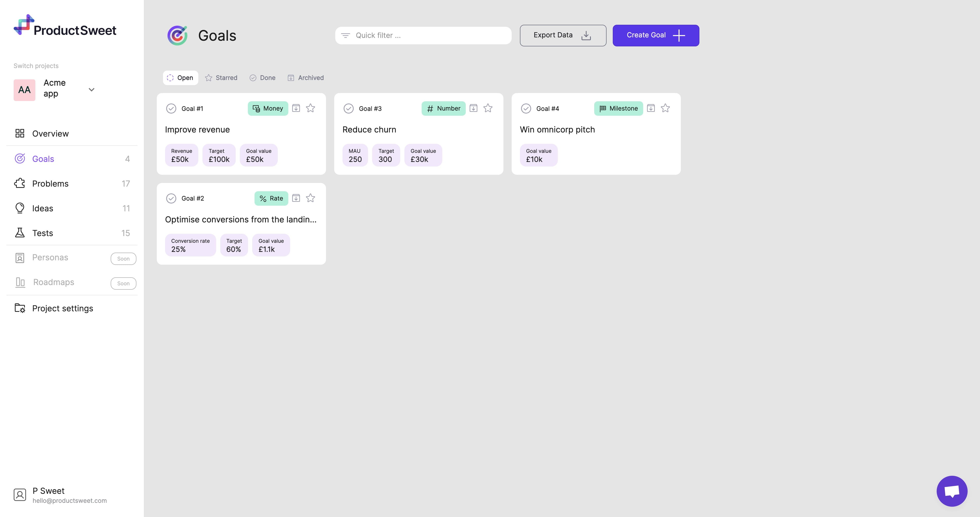Star Goal #2 Optimise conversions
Image resolution: width=980 pixels, height=517 pixels.
click(311, 198)
